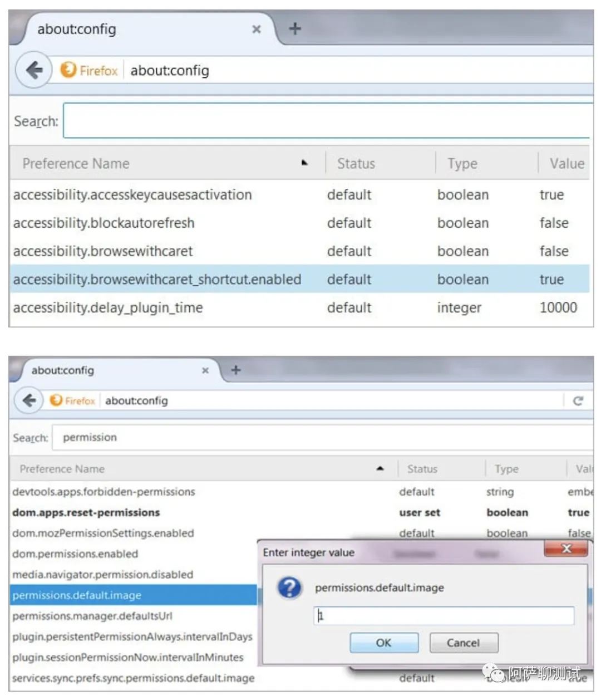Click the 'string' type of devtools.apps.forbidden-permissions

pyautogui.click(x=500, y=492)
